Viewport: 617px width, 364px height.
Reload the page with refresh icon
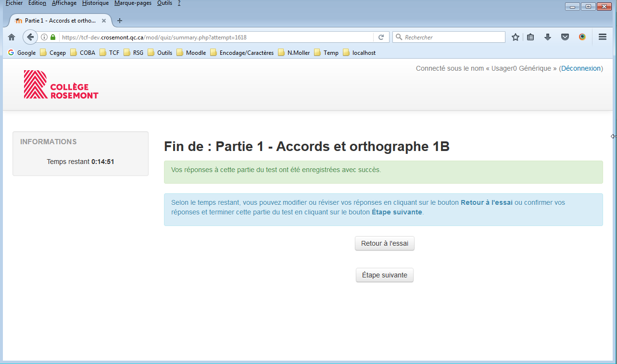point(381,37)
